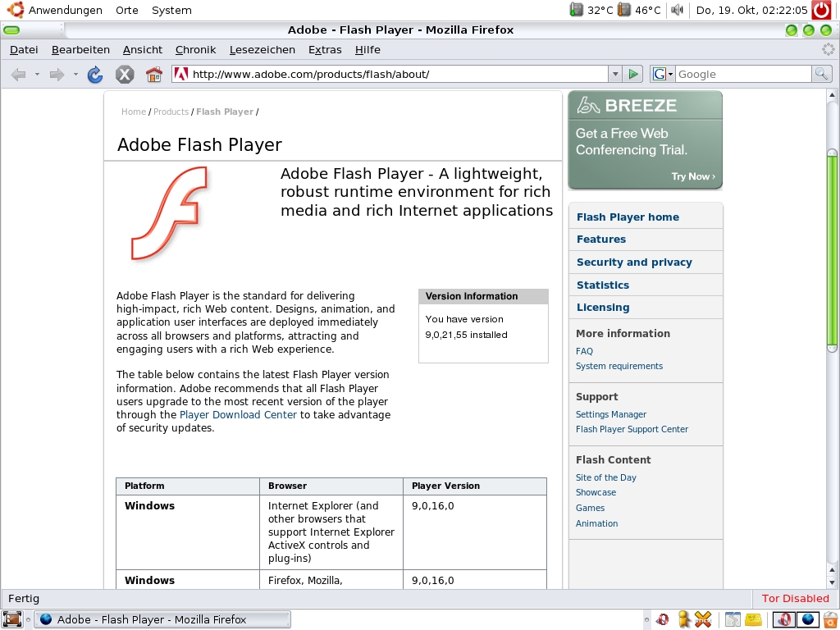
Task: Click the search magnifier icon
Action: click(821, 75)
